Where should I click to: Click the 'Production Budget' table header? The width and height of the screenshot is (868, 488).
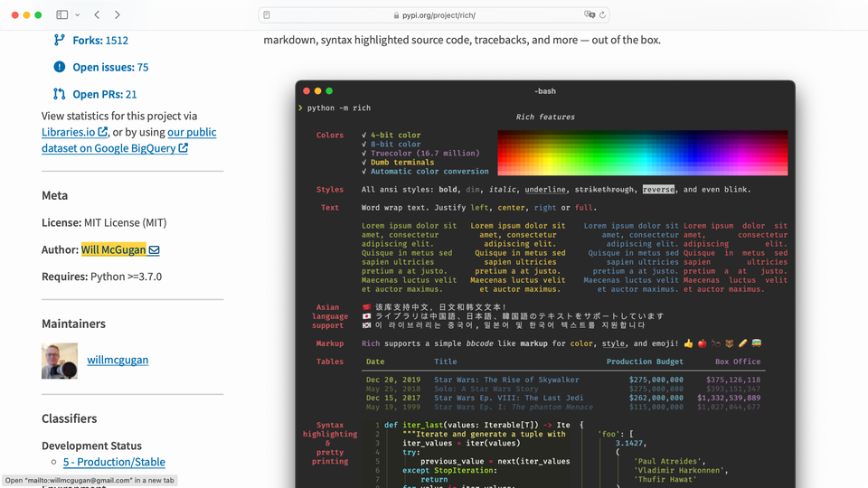click(645, 361)
